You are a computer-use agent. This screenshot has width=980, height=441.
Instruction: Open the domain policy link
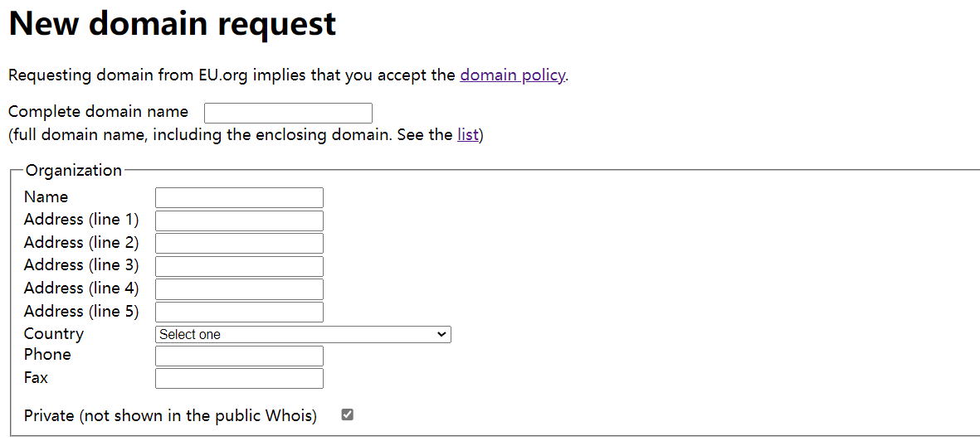(512, 75)
